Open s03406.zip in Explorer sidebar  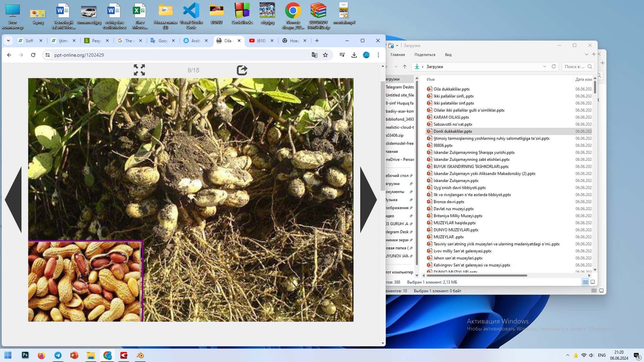point(394,135)
